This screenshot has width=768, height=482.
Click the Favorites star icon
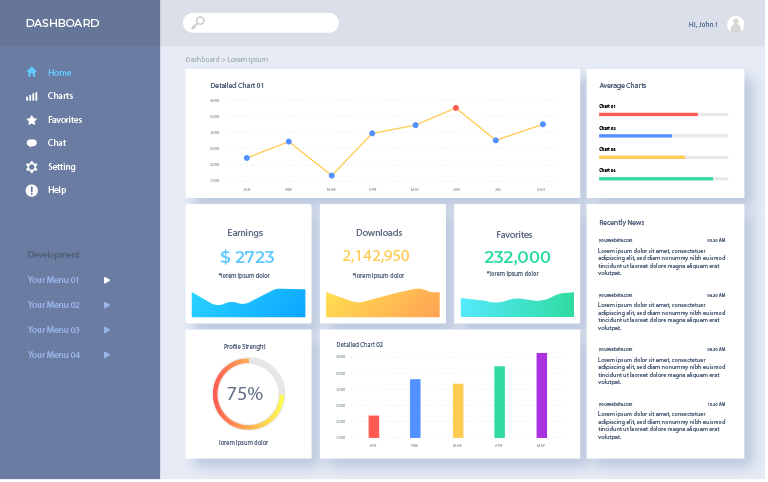tap(32, 120)
